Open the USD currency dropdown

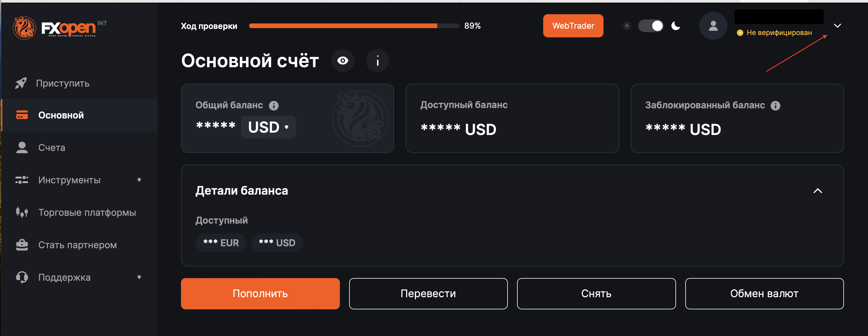coord(268,127)
